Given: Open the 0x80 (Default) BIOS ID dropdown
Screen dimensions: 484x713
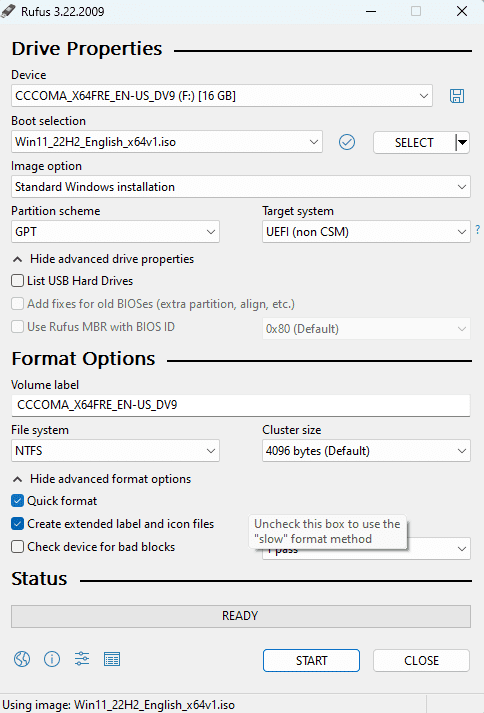Looking at the screenshot, I should click(366, 329).
